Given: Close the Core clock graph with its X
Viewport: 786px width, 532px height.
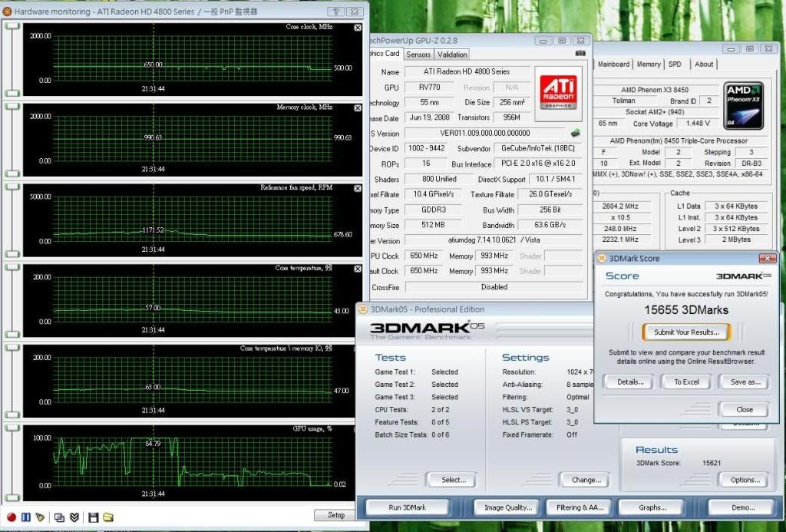Looking at the screenshot, I should [x=358, y=28].
